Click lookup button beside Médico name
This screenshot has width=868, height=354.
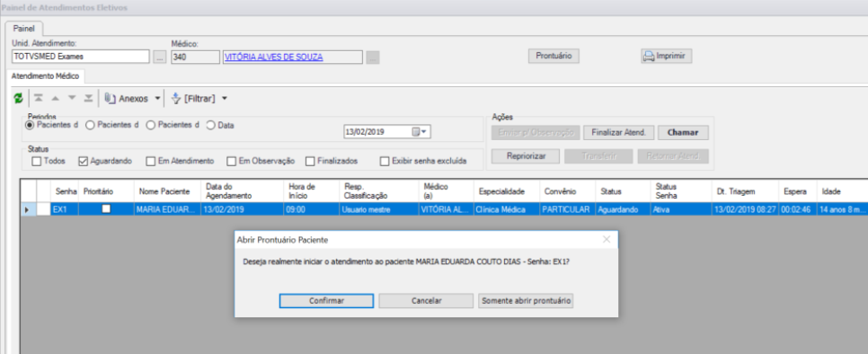[373, 57]
